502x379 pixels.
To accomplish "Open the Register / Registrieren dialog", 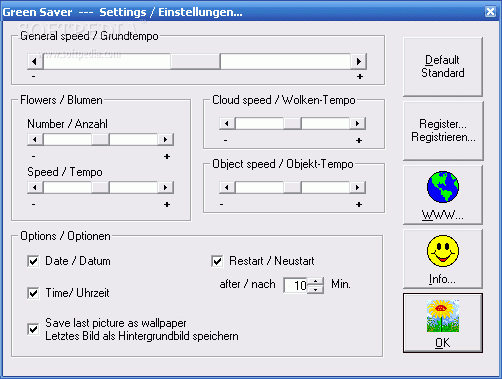I will pyautogui.click(x=443, y=131).
